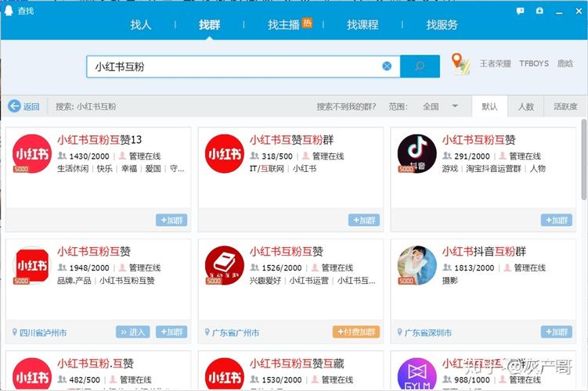Open avatar of group 小红书互赞互粉群

225,153
